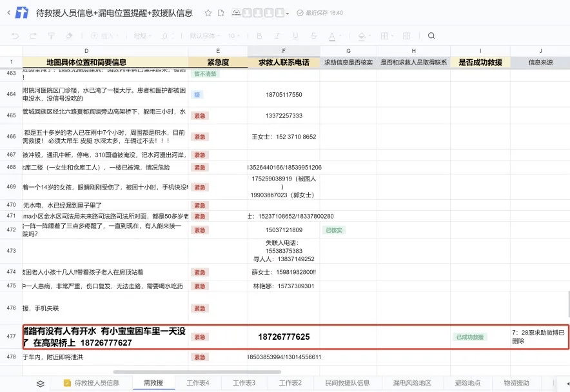This screenshot has width=570, height=392.
Task: Select bold phone cell 18726777625
Action: [284, 337]
